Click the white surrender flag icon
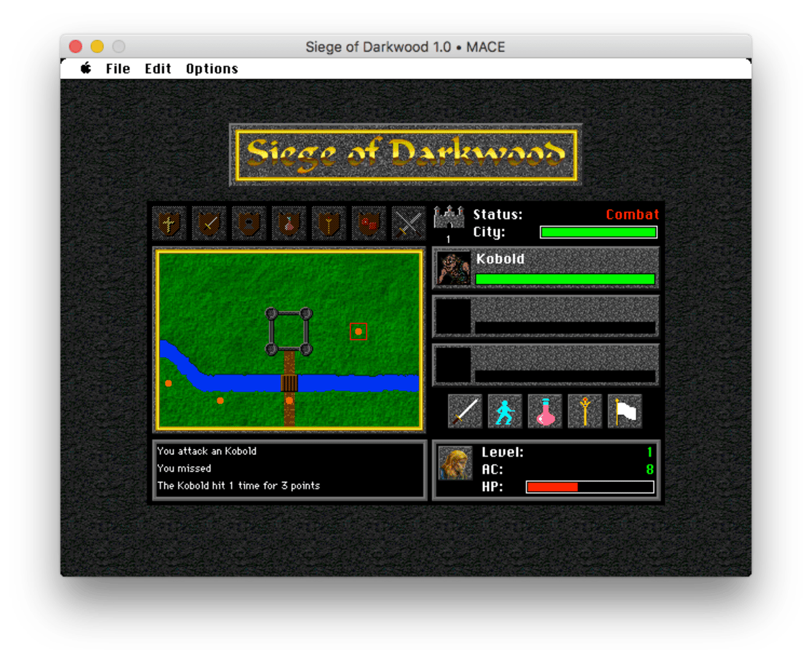812x663 pixels. pos(625,411)
